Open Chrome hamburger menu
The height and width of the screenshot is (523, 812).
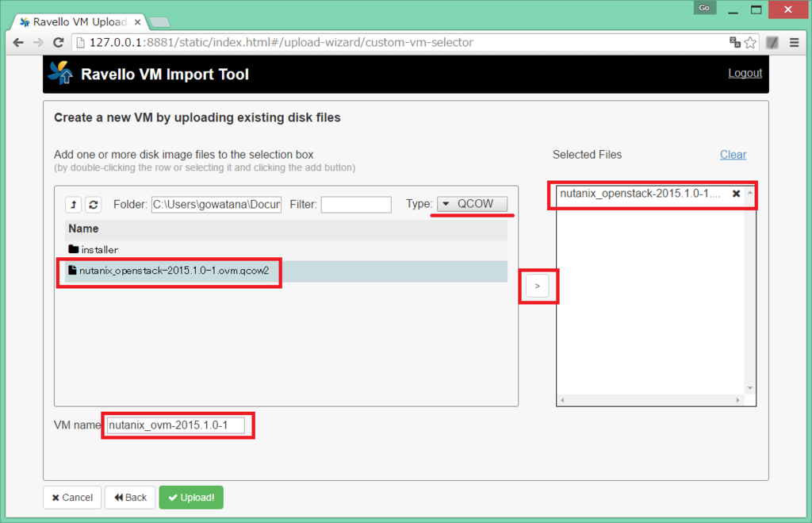794,43
